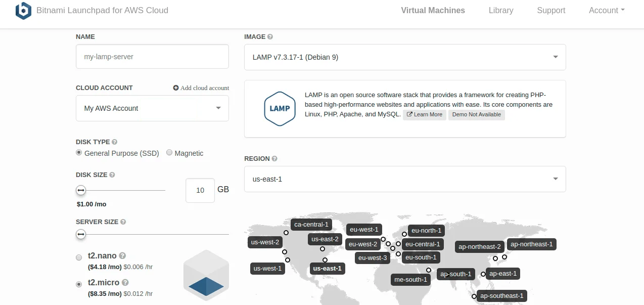Click the Learn More button
644x305 pixels.
click(x=425, y=115)
